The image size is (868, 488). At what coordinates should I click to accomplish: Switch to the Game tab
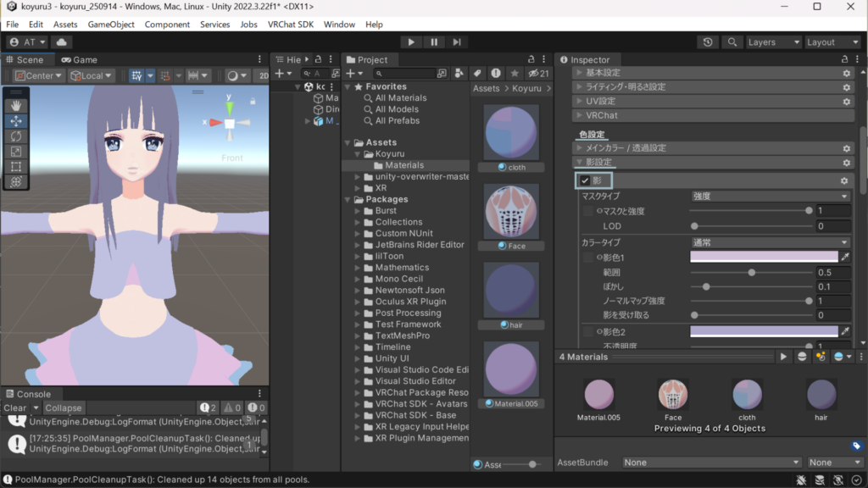pyautogui.click(x=79, y=60)
